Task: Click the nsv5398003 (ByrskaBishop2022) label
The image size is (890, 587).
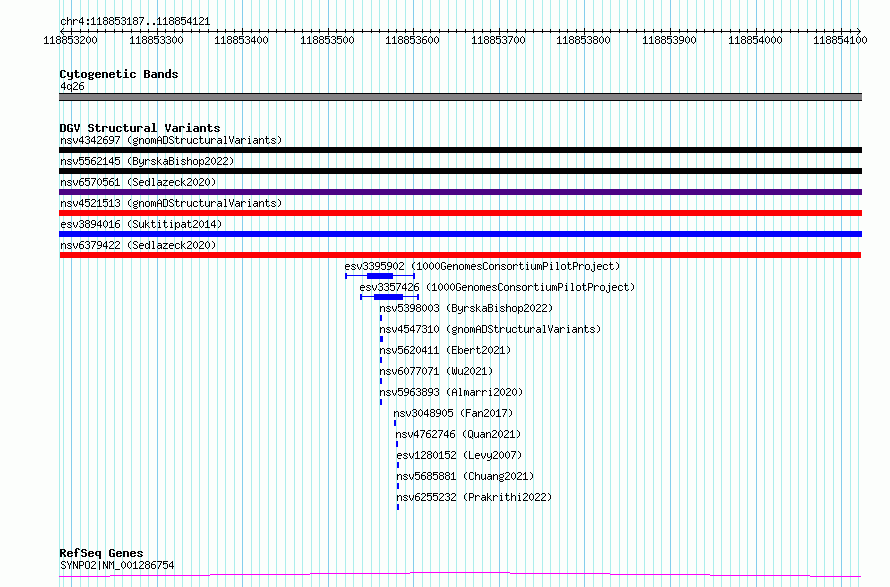Action: tap(466, 308)
